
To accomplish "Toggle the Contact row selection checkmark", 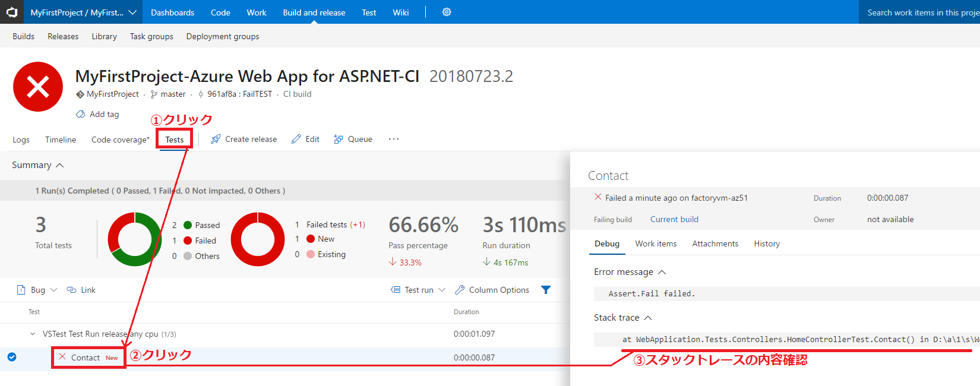I will [12, 357].
